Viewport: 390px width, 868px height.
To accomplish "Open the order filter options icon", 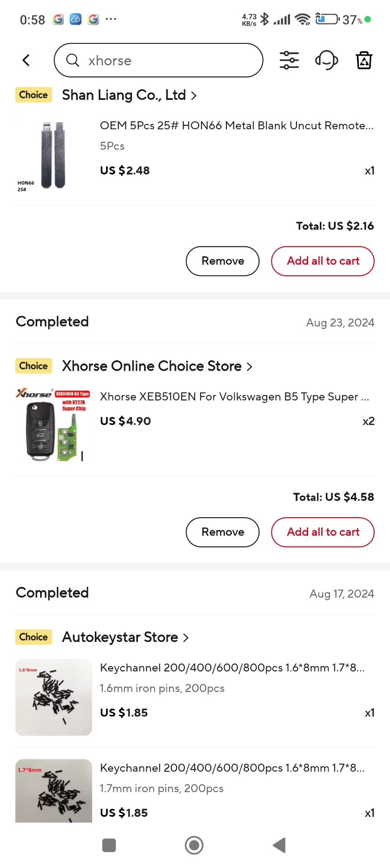I will coord(289,60).
